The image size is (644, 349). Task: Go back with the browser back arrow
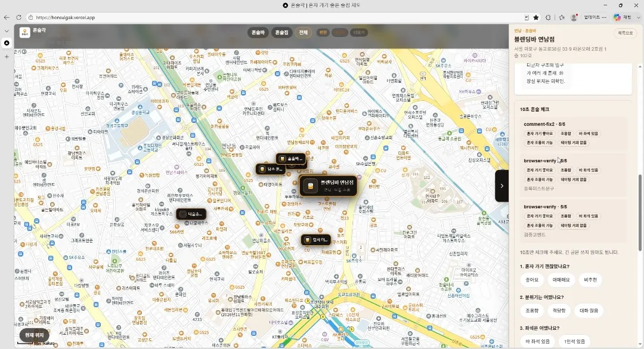tap(7, 17)
